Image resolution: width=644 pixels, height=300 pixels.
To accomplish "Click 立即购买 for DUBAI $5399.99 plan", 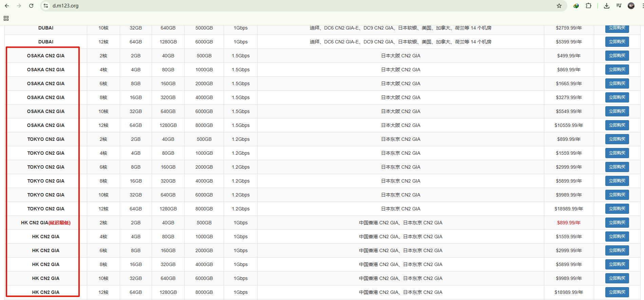I will tap(617, 42).
